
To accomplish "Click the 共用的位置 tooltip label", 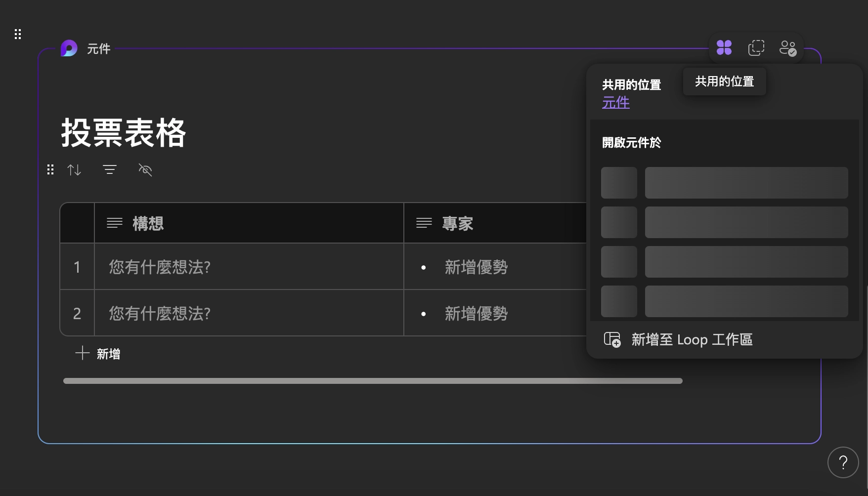I will (725, 82).
